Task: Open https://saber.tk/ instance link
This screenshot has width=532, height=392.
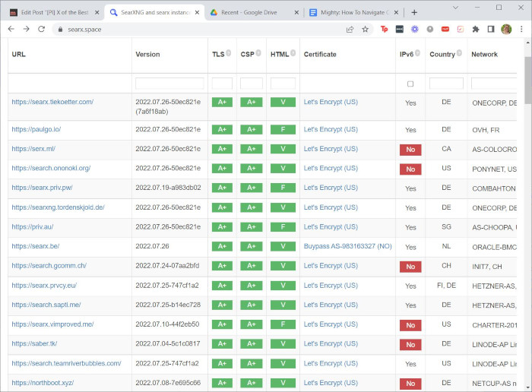Action: tap(35, 343)
